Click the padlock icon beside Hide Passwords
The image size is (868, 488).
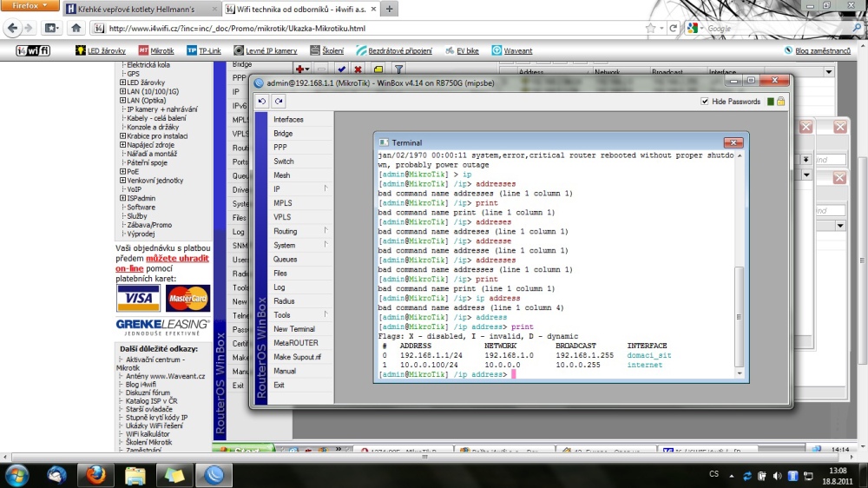point(780,102)
